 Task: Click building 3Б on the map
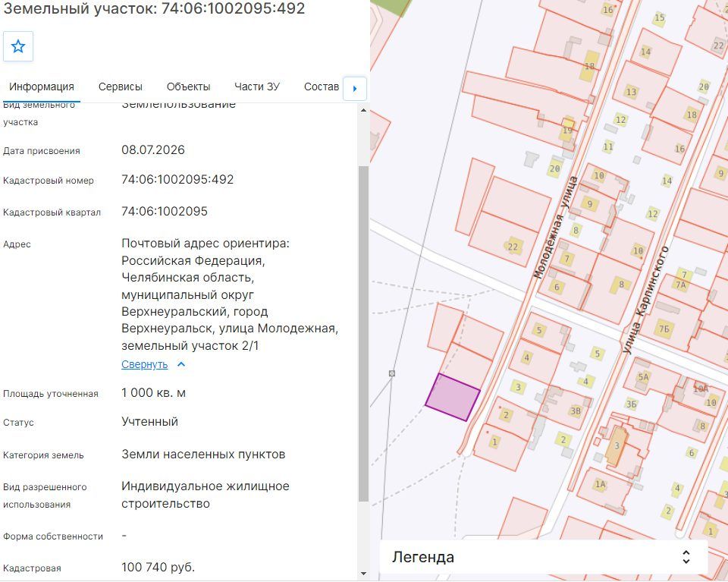click(x=632, y=404)
